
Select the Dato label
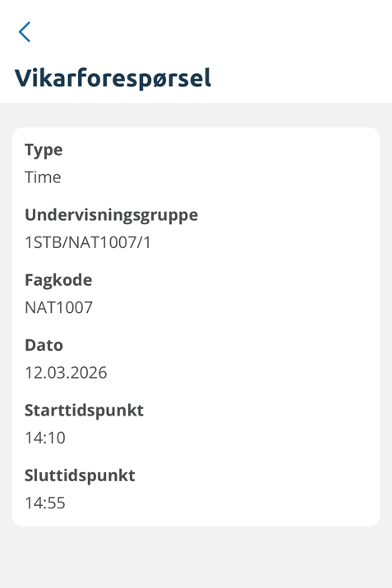coord(44,345)
